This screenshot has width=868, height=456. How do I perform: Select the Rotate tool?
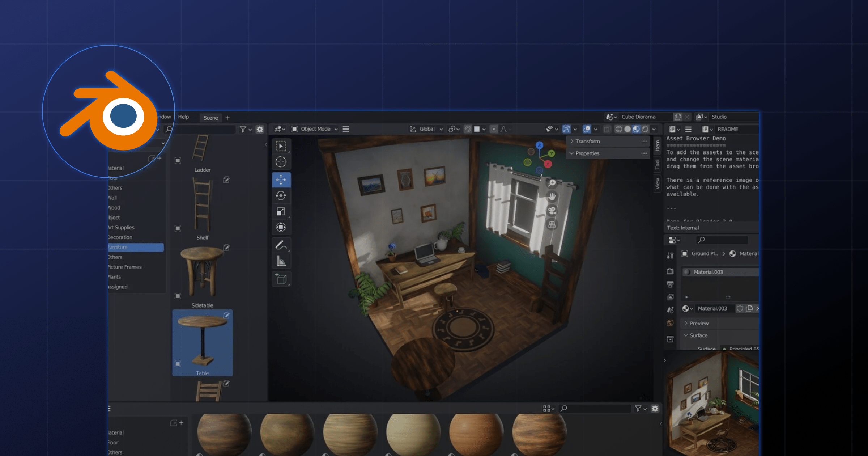coord(281,196)
